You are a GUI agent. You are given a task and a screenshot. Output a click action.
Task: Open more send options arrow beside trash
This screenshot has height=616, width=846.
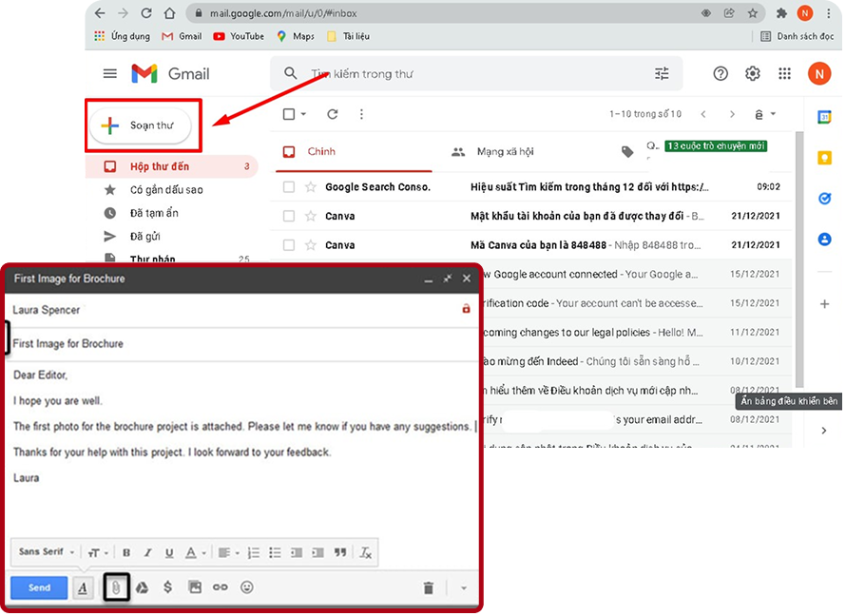(x=464, y=587)
